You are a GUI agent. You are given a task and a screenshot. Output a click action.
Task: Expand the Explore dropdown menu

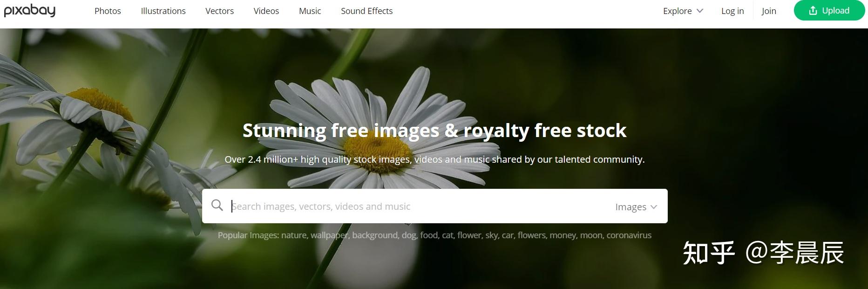pyautogui.click(x=683, y=11)
